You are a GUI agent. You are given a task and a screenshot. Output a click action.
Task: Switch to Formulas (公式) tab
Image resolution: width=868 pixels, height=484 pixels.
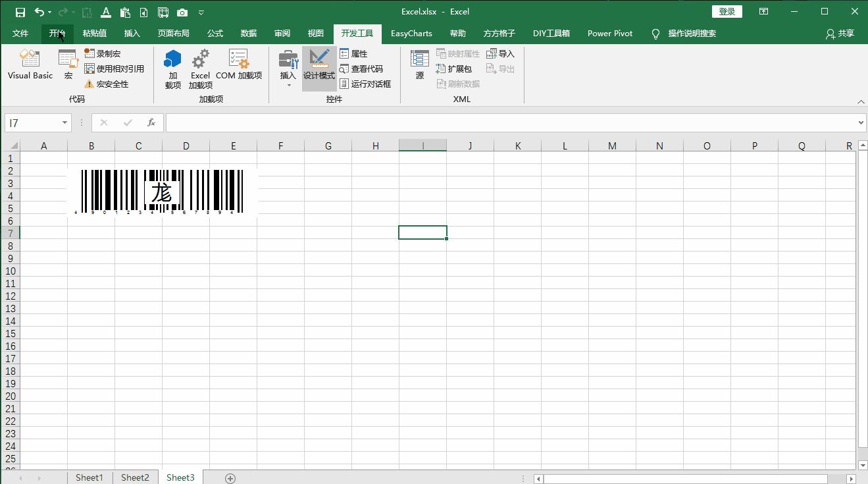[215, 34]
